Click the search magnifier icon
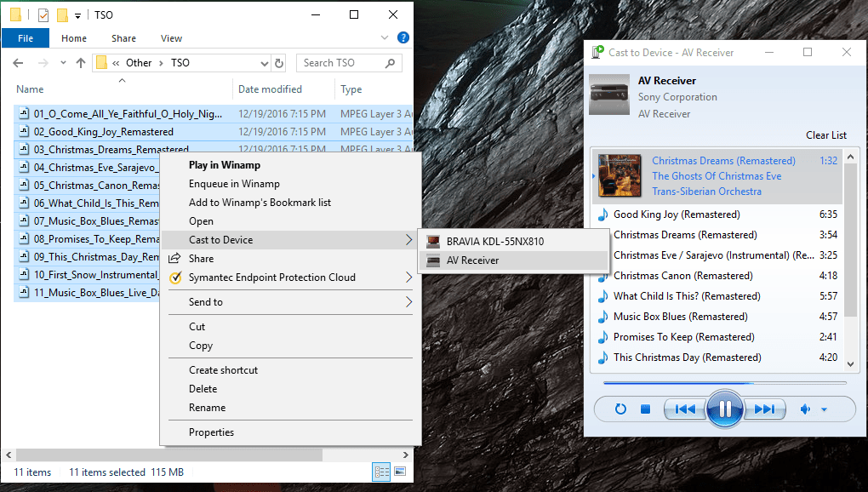The image size is (868, 492). point(391,63)
